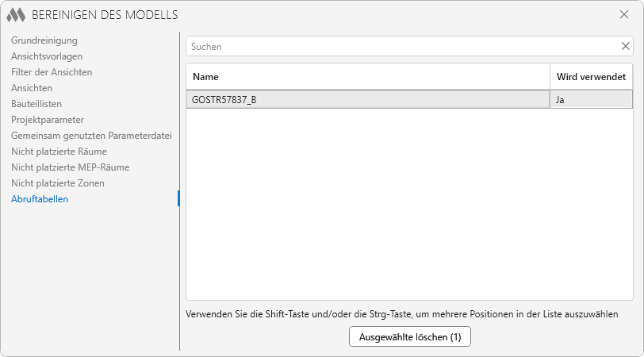The height and width of the screenshot is (357, 644).
Task: Select the GOSTR57837_B table row
Action: coord(367,100)
